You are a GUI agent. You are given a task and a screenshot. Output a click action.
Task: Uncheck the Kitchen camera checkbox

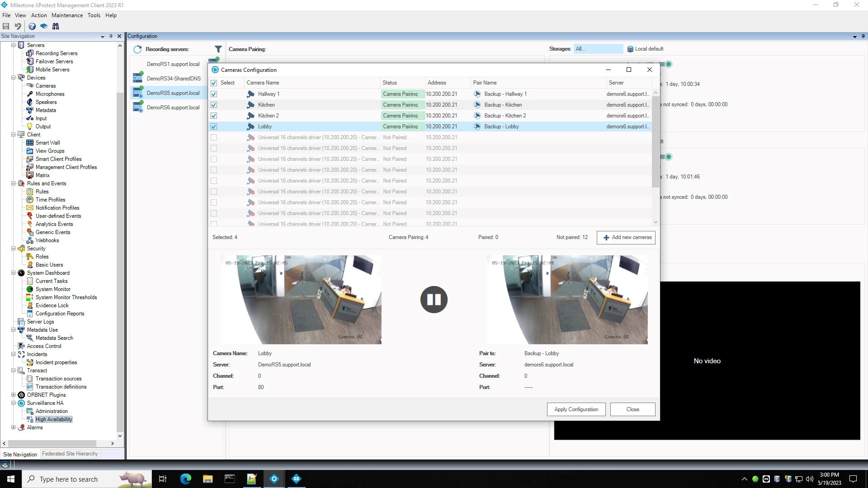214,105
